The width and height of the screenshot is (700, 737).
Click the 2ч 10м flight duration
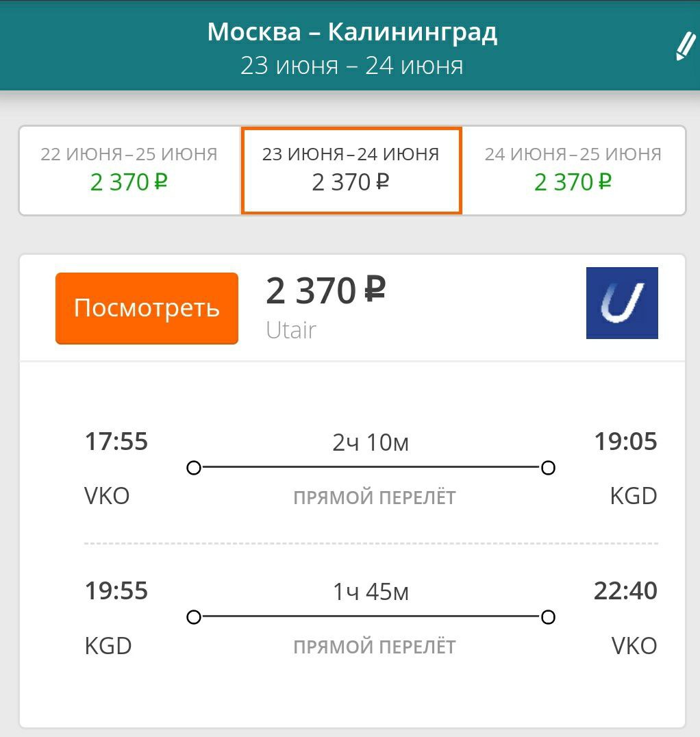[x=371, y=443]
